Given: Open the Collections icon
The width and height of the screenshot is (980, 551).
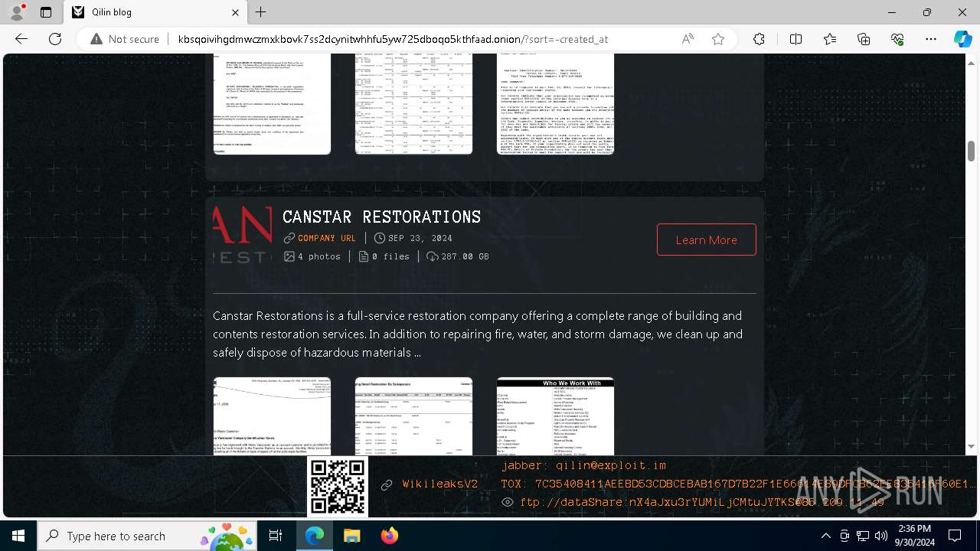Looking at the screenshot, I should [864, 39].
